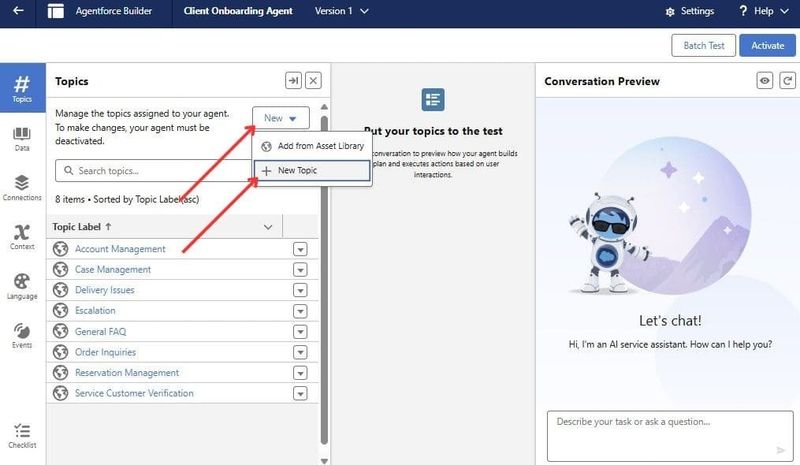Activate the agent
This screenshot has width=800, height=465.
point(767,45)
